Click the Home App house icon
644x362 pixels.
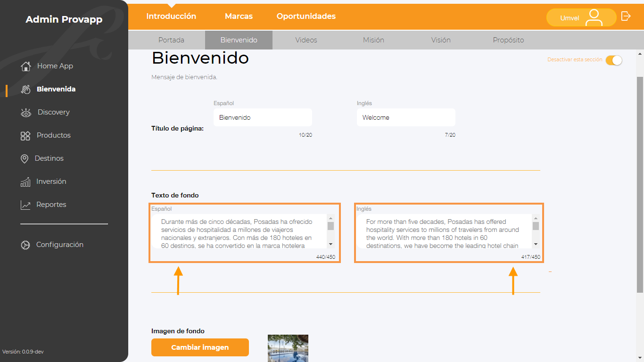26,66
